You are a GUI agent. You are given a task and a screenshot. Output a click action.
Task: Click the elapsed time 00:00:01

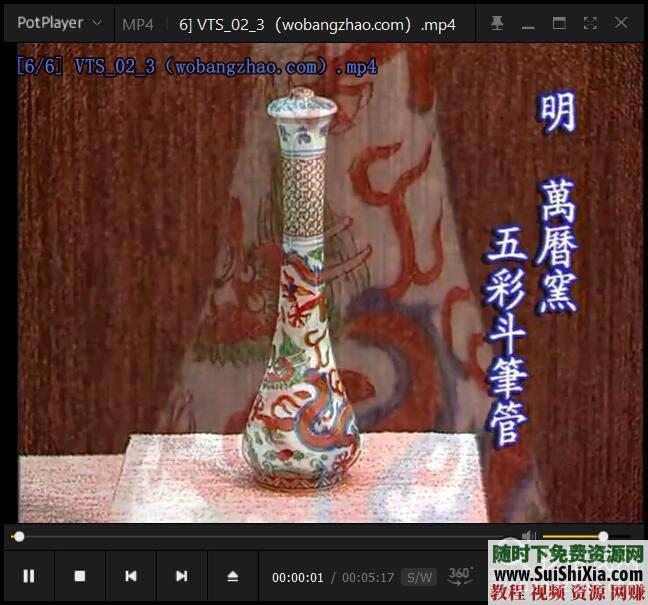pyautogui.click(x=298, y=577)
